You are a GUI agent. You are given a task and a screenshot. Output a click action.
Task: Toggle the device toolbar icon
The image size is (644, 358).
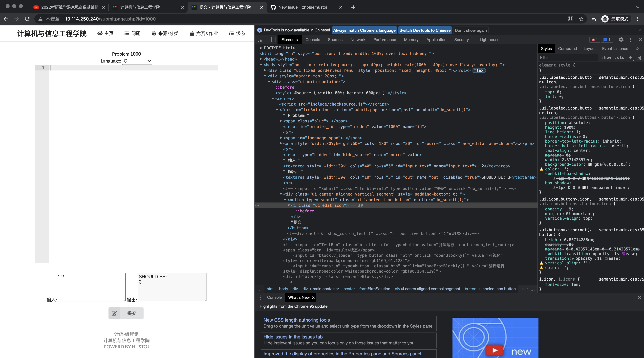point(269,40)
